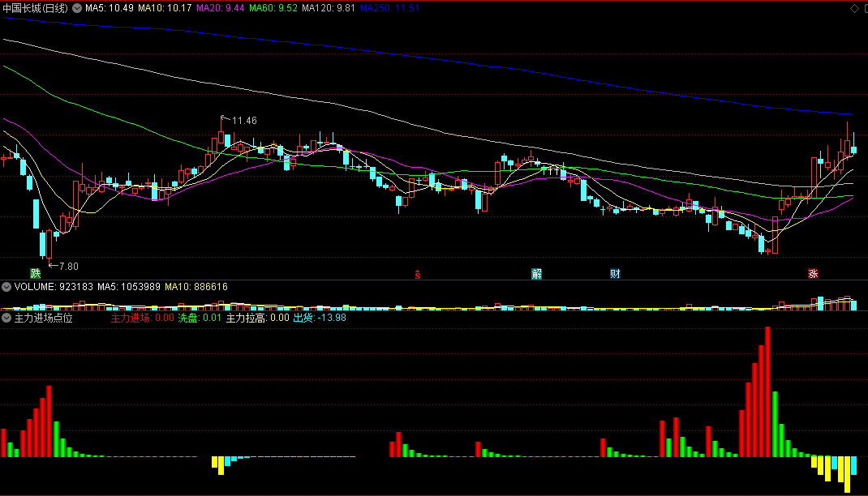Click the 主力拉高: 0.00 value
This screenshot has height=496, width=868.
pos(257,318)
